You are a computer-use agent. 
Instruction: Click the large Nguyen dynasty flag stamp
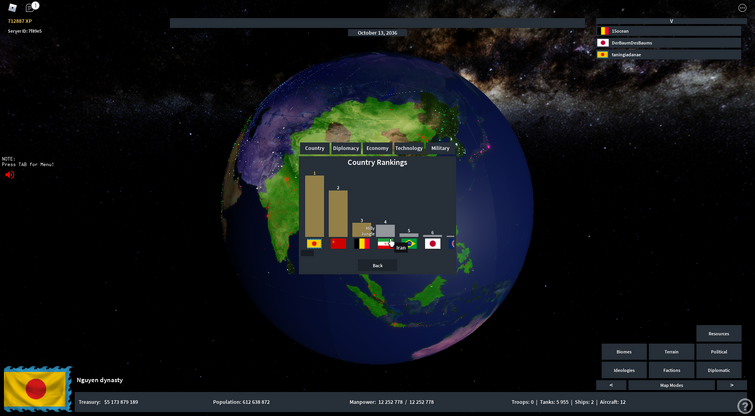click(x=37, y=389)
